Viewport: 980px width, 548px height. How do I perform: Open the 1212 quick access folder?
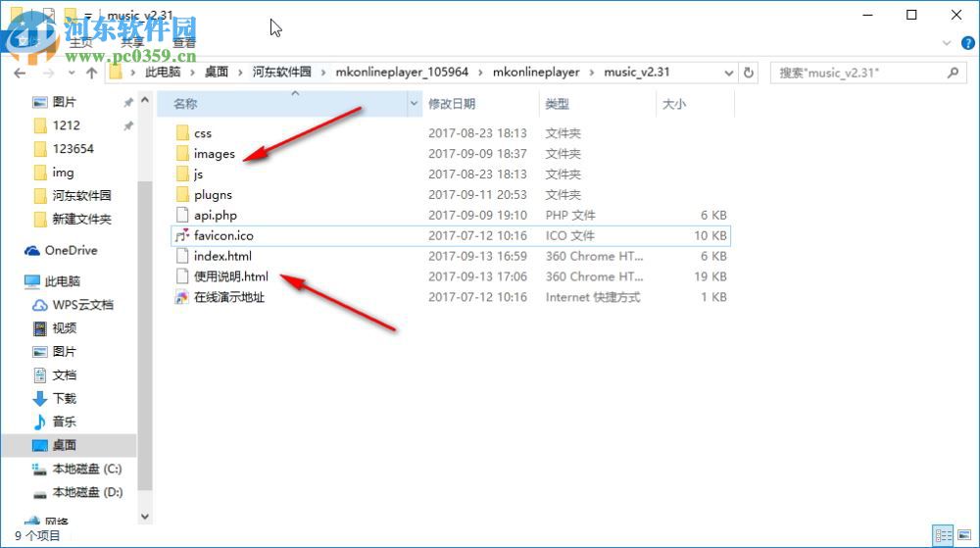coord(57,125)
